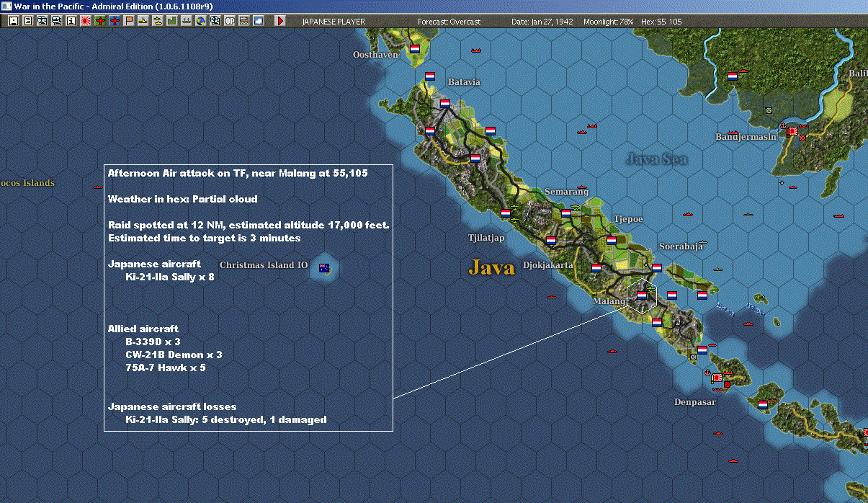The width and height of the screenshot is (868, 503).
Task: Click the 'B-339D x 3' line
Action: click(x=153, y=342)
